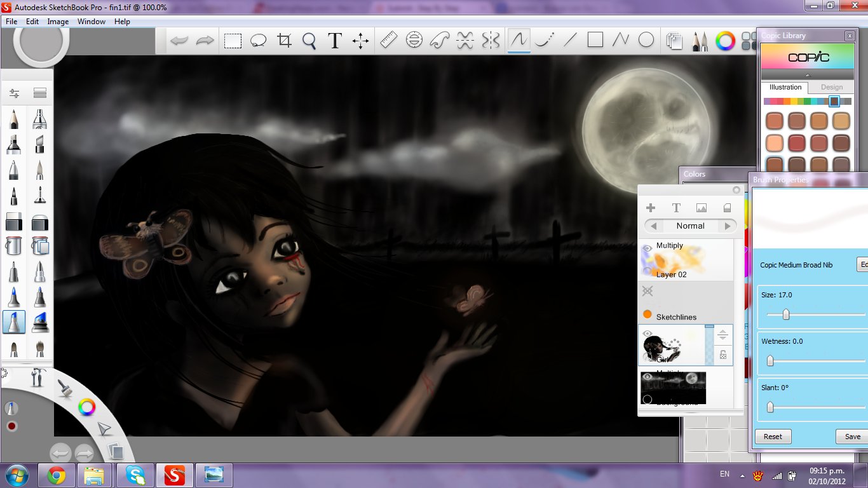This screenshot has height=488, width=868.
Task: Show the hidden Sketchlines layer
Action: [x=648, y=291]
